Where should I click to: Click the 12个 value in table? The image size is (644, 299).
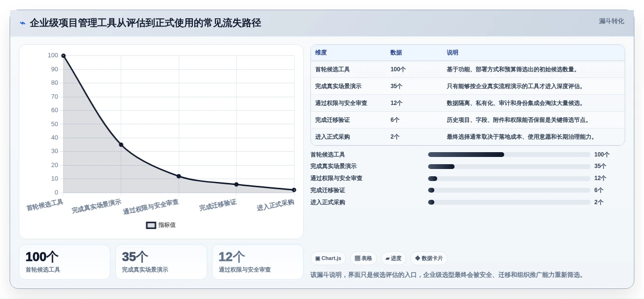pyautogui.click(x=396, y=103)
